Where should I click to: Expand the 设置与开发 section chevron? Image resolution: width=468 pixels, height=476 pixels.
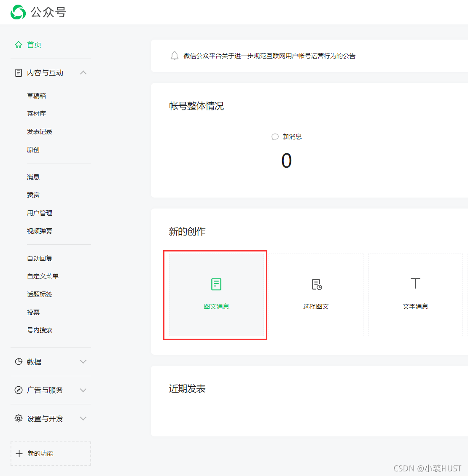(x=83, y=418)
